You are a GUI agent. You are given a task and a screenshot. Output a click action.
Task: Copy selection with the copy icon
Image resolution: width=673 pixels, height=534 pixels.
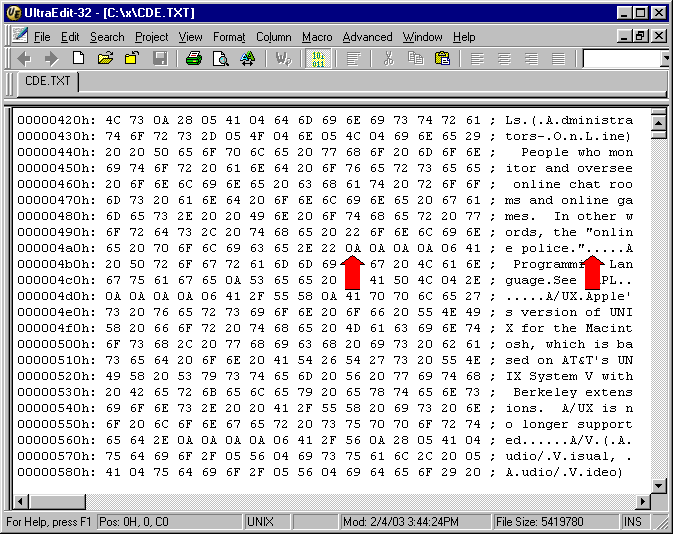(415, 58)
